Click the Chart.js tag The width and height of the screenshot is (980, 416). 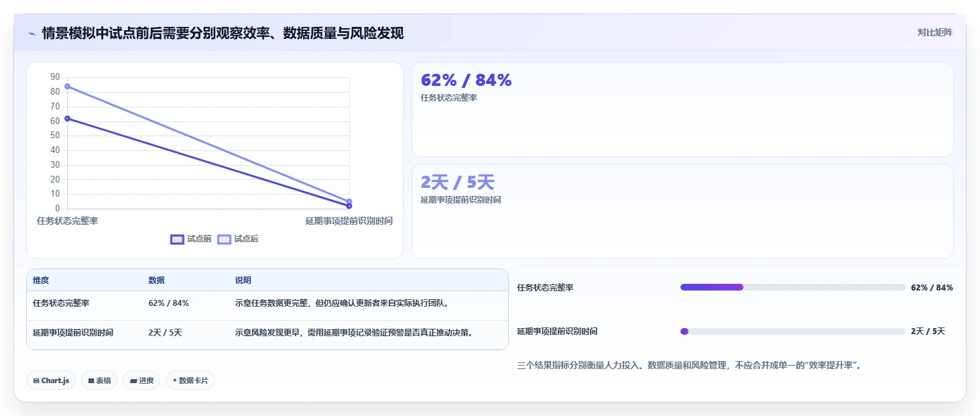(51, 380)
